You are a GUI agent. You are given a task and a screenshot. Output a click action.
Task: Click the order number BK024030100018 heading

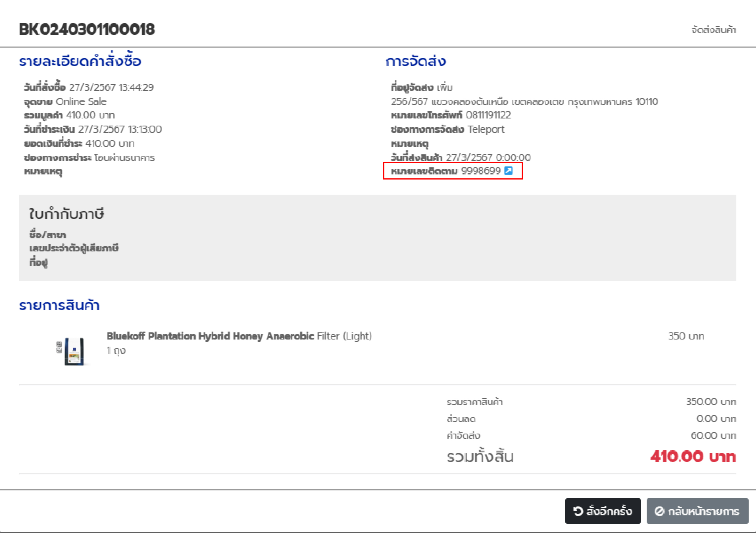87,30
